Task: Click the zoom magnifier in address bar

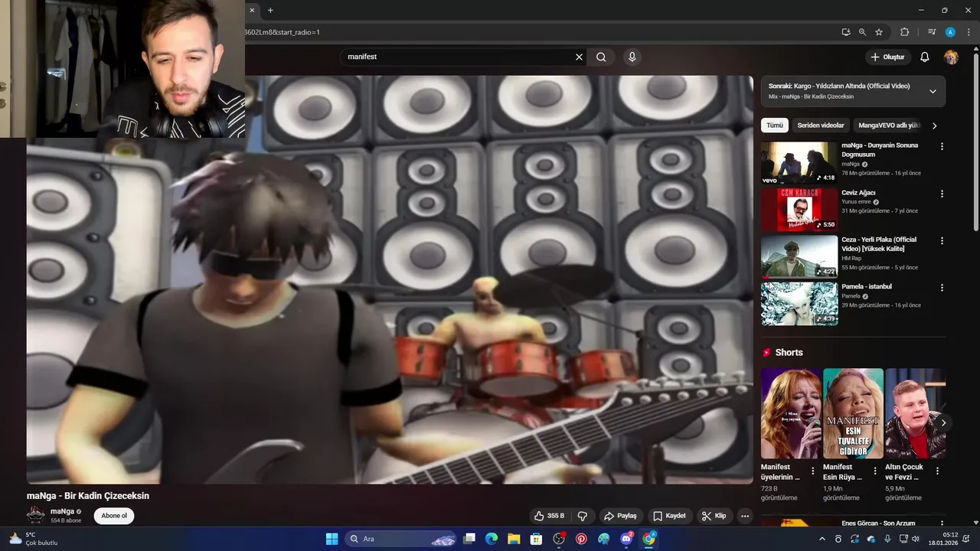Action: pyautogui.click(x=862, y=32)
